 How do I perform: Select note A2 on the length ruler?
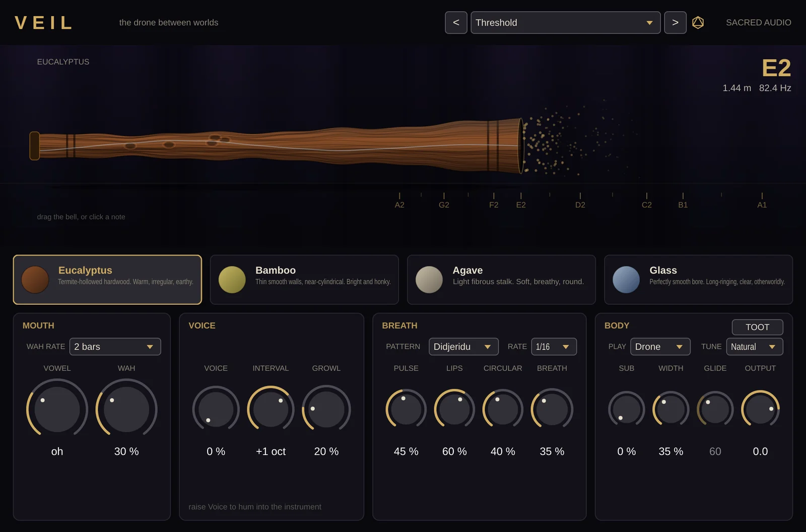[399, 201]
